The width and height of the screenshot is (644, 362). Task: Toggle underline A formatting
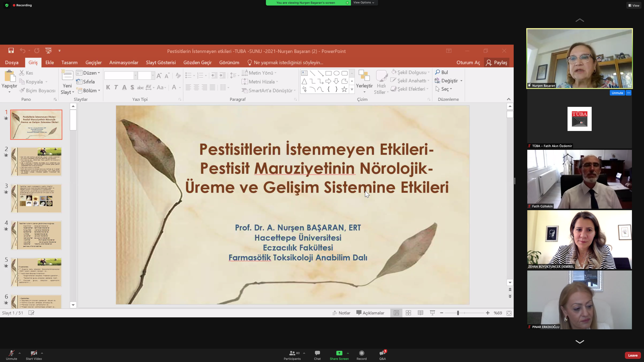124,87
